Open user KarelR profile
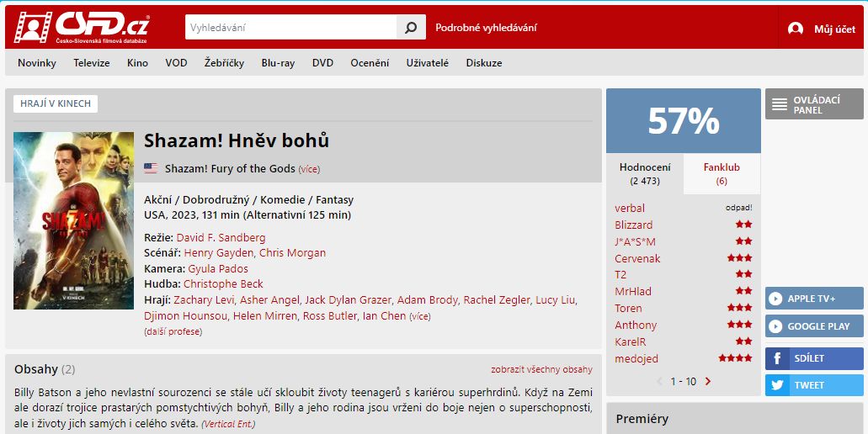868x434 pixels. pos(630,342)
